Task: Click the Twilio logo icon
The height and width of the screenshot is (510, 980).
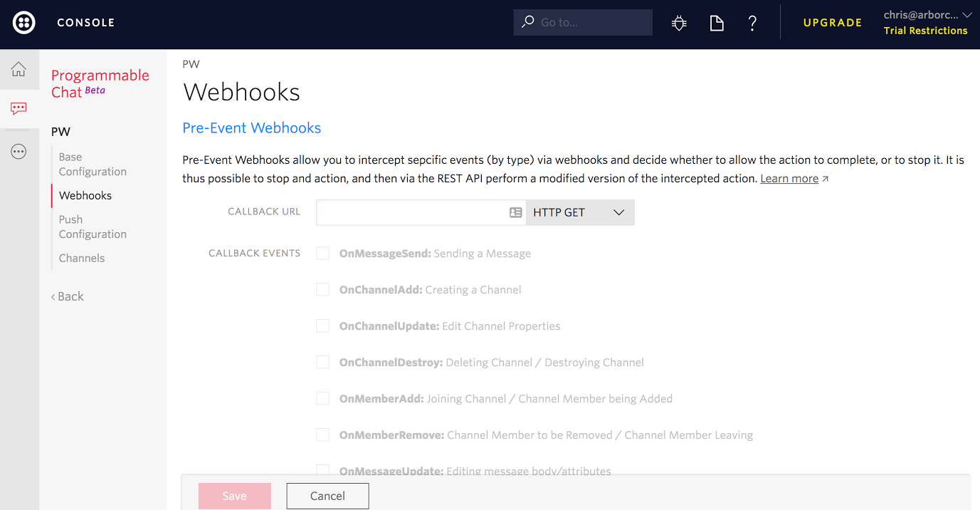Action: click(x=24, y=22)
